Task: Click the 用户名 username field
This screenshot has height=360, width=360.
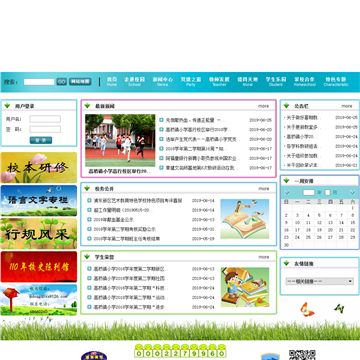Action: pos(45,119)
